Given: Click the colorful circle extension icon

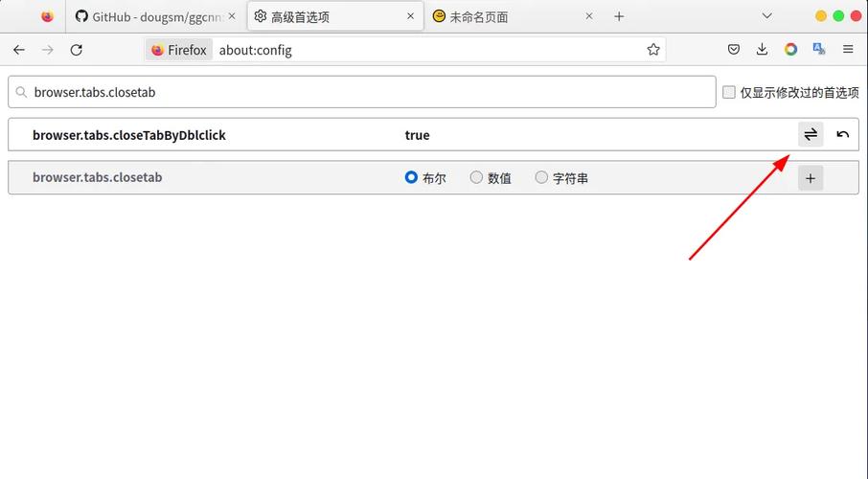Looking at the screenshot, I should pyautogui.click(x=790, y=50).
